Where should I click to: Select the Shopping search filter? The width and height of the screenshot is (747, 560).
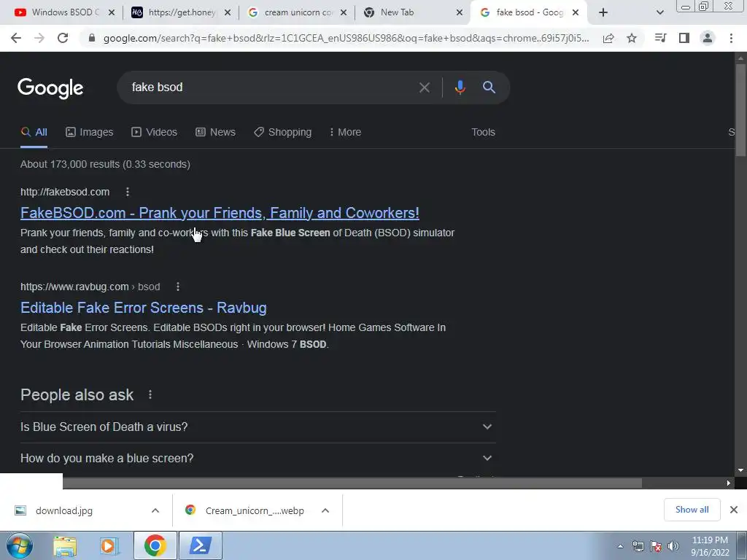click(283, 133)
